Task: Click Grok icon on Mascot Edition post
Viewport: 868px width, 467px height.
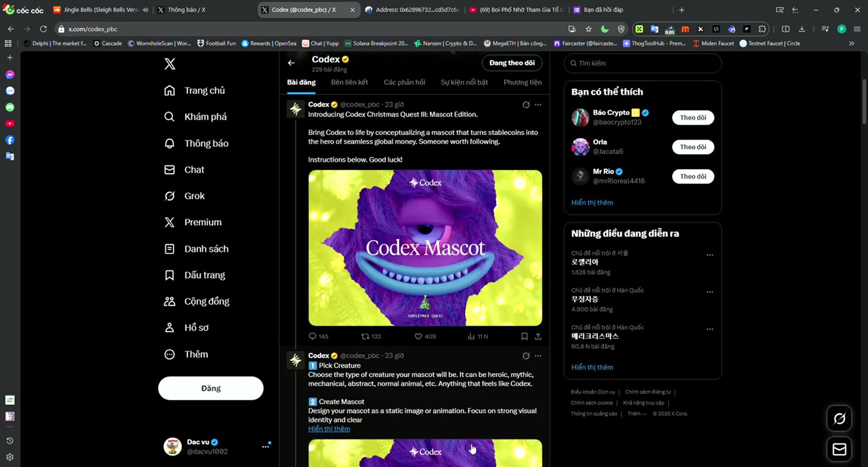Action: coord(526,105)
